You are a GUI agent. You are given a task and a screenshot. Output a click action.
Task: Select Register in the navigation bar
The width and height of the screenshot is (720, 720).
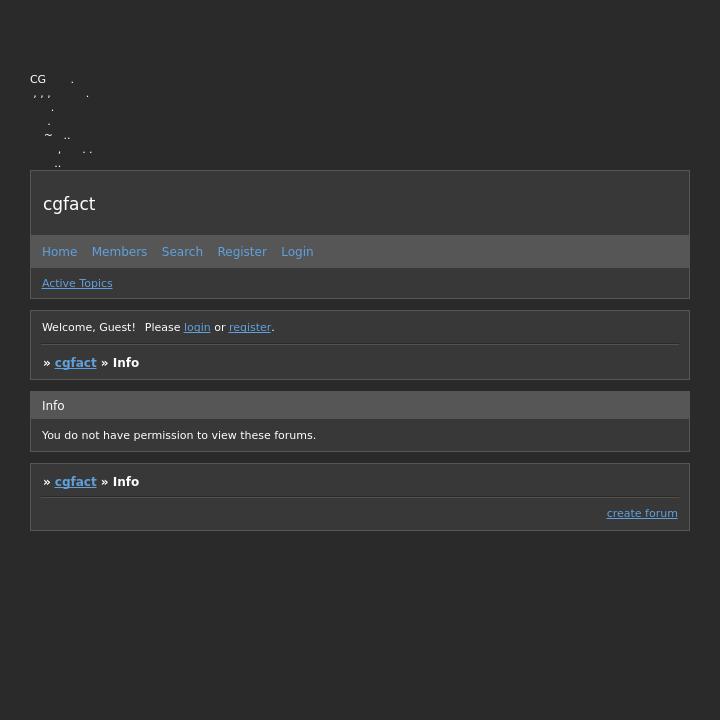242,252
